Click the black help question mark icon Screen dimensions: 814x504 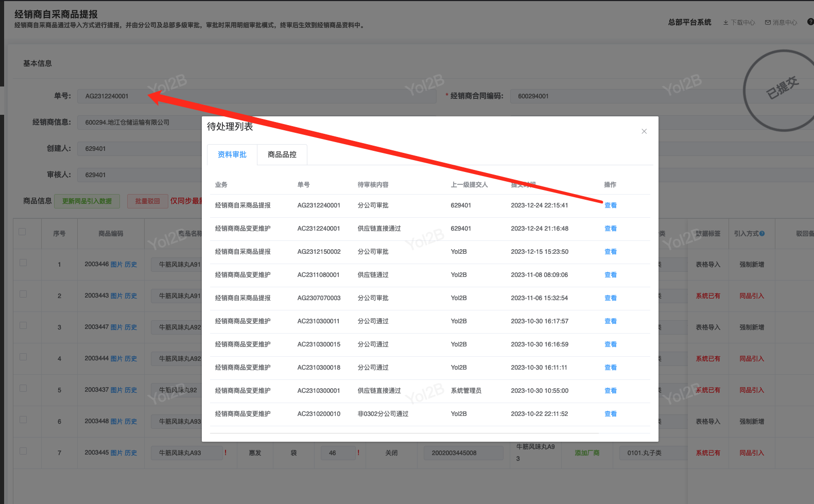[x=810, y=22]
